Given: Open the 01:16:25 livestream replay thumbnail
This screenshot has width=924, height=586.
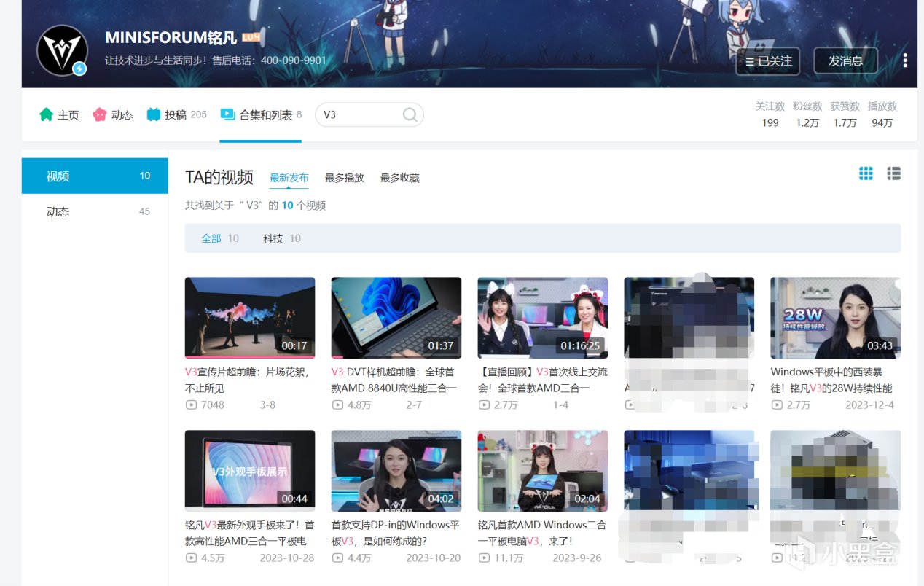Looking at the screenshot, I should (x=543, y=318).
